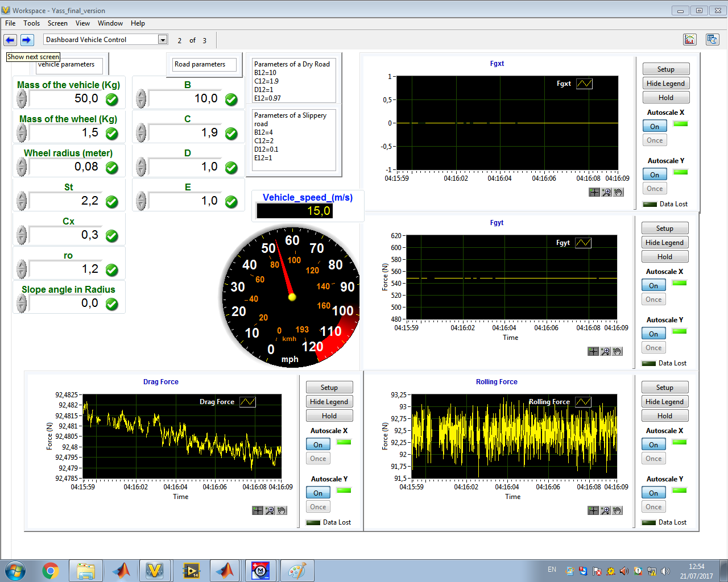Toggle Autoscale X On for Rolling Force graph
The image size is (728, 582).
pyautogui.click(x=653, y=444)
